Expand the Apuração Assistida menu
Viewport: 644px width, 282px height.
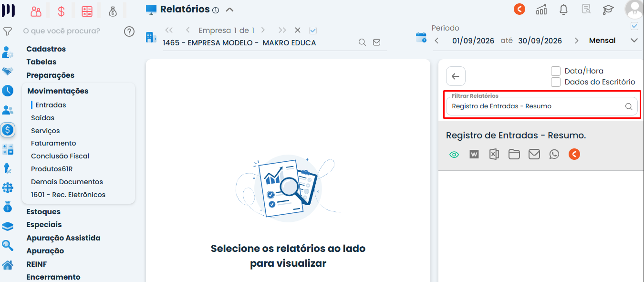(x=63, y=238)
